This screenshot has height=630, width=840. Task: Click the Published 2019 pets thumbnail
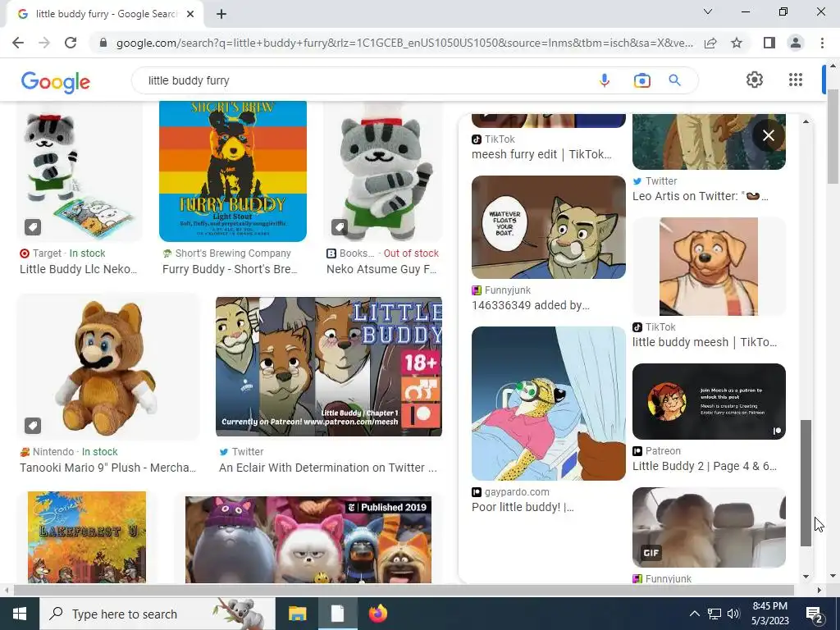pyautogui.click(x=308, y=540)
